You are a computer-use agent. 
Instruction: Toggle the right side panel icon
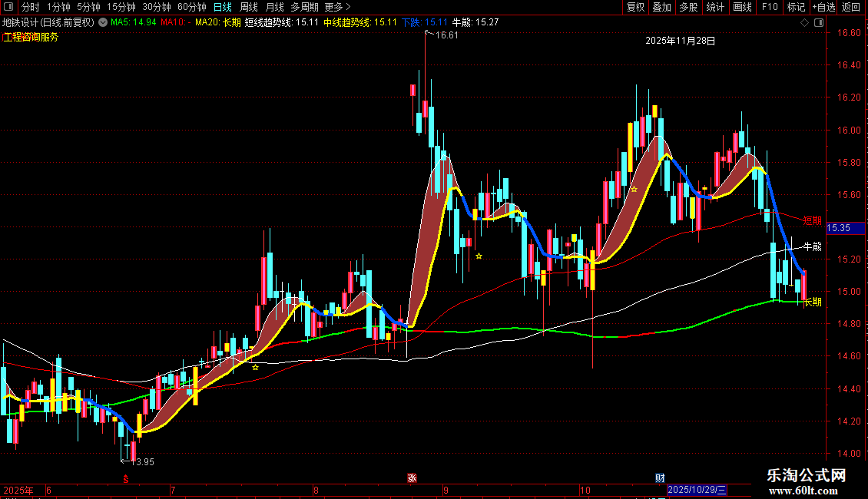[820, 23]
